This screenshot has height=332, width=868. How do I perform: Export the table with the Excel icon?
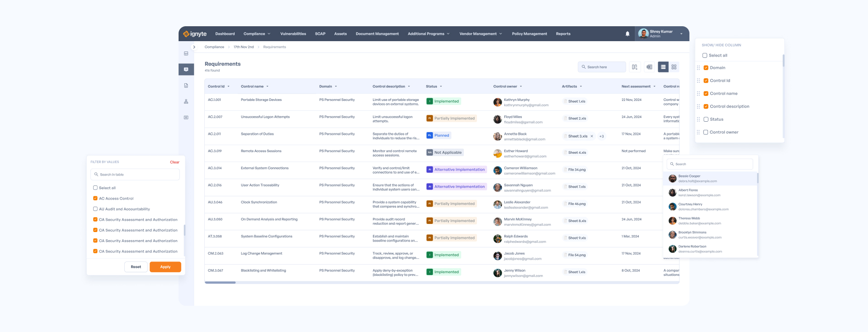tap(649, 67)
